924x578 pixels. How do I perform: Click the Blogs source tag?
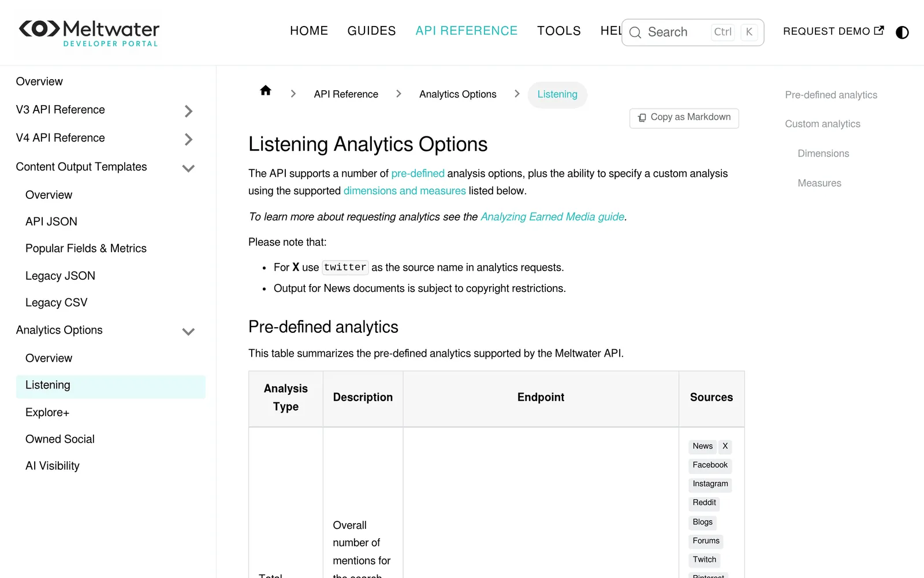click(703, 523)
